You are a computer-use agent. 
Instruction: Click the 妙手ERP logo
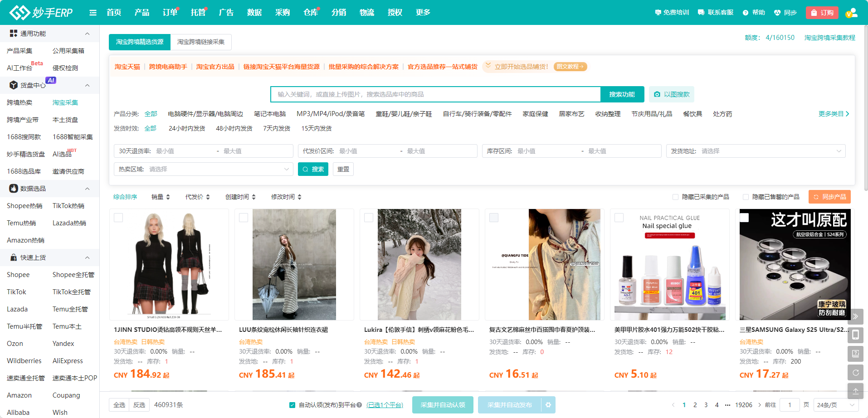tap(41, 12)
